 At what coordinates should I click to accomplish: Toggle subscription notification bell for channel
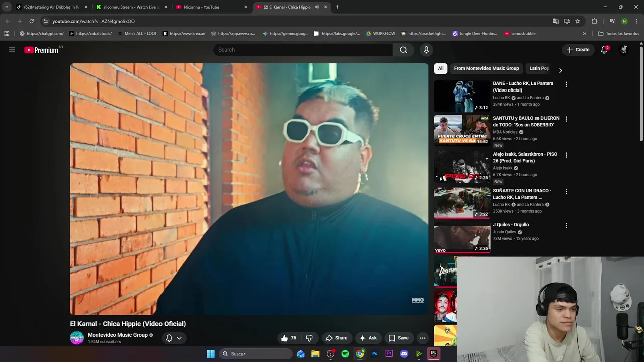[x=169, y=338]
